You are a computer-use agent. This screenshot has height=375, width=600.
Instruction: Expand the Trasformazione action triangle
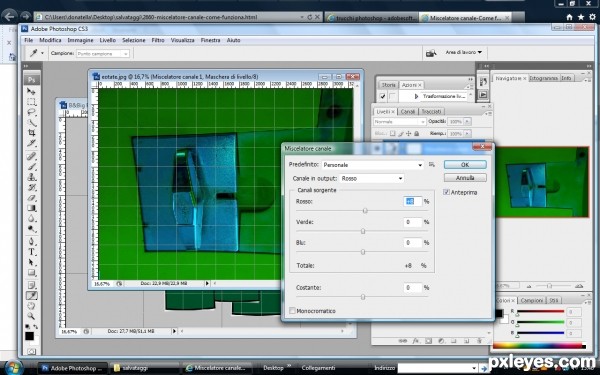pos(416,96)
